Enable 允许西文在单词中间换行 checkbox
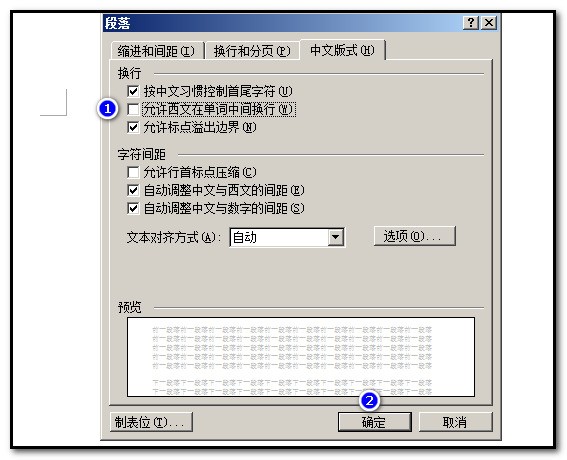The width and height of the screenshot is (567, 460). (133, 109)
